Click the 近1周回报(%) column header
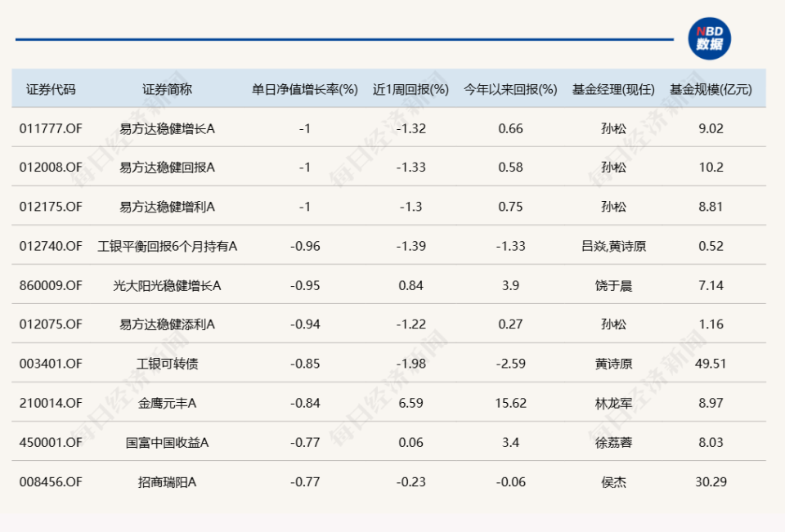The image size is (785, 532). point(411,90)
